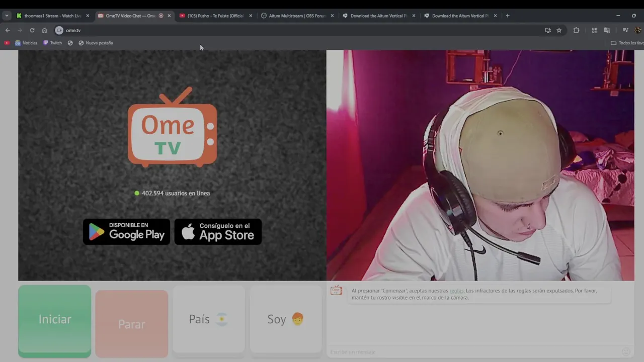Open the Pusho - Te Fuiste YouTube tab
This screenshot has height=362, width=644.
(x=215, y=16)
